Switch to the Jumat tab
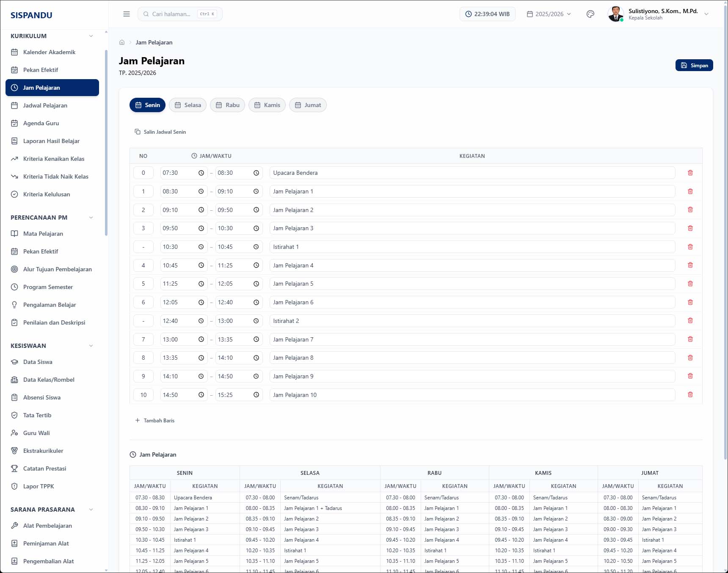Image resolution: width=728 pixels, height=573 pixels. [x=308, y=105]
